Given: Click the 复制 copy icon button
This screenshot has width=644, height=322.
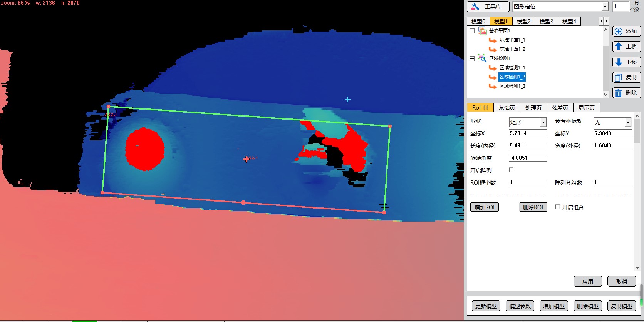Looking at the screenshot, I should click(x=626, y=77).
